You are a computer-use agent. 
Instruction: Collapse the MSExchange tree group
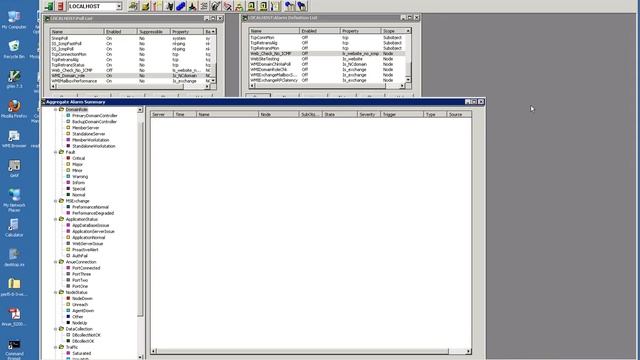56,201
